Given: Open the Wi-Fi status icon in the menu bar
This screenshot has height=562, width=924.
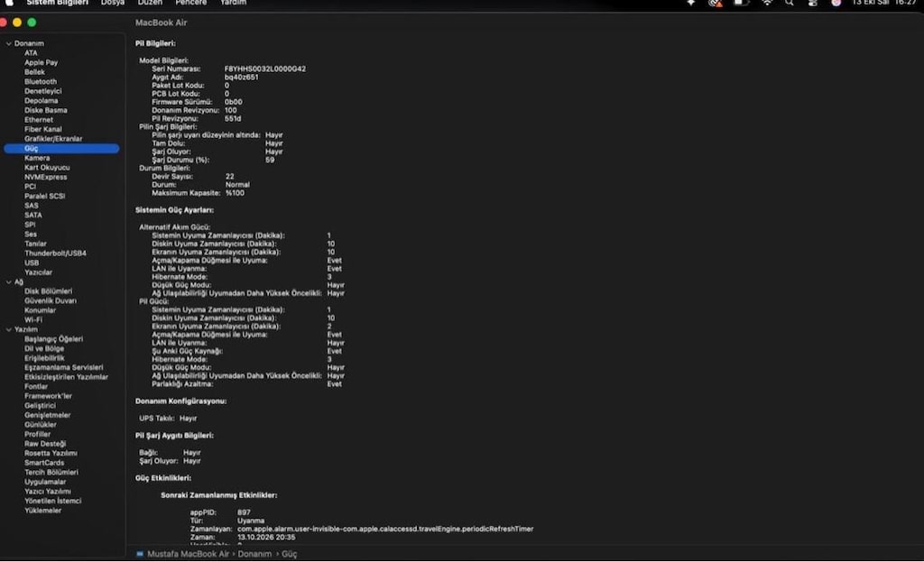Looking at the screenshot, I should coord(767,3).
